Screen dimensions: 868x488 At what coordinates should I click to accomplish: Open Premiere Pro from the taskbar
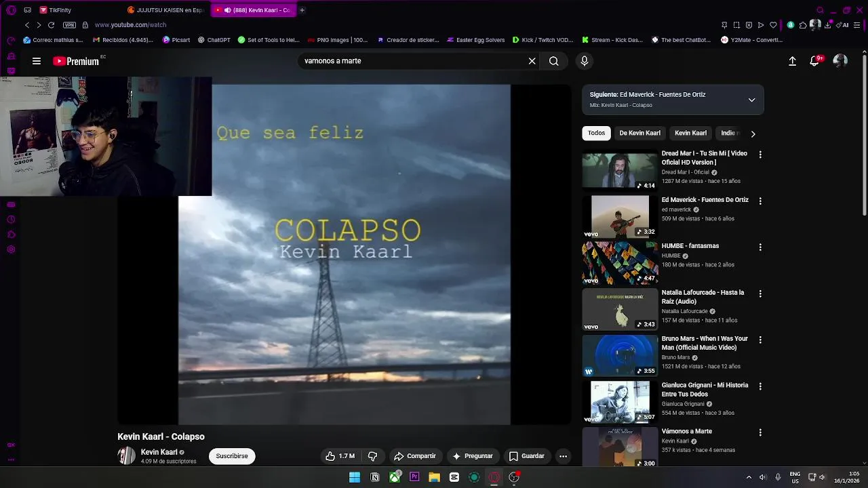coord(414,477)
